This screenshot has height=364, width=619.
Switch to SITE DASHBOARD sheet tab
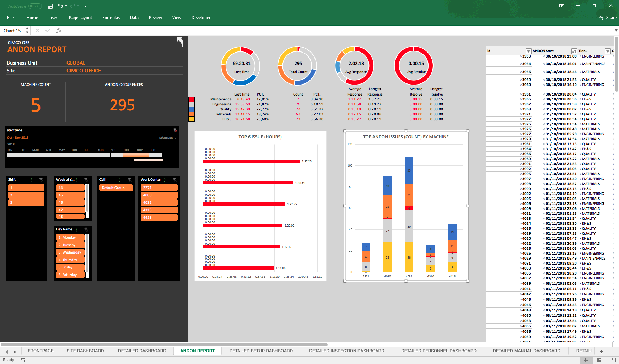click(x=85, y=351)
